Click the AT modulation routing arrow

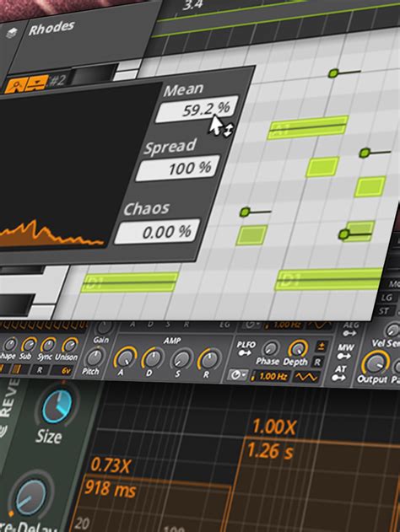(x=339, y=378)
